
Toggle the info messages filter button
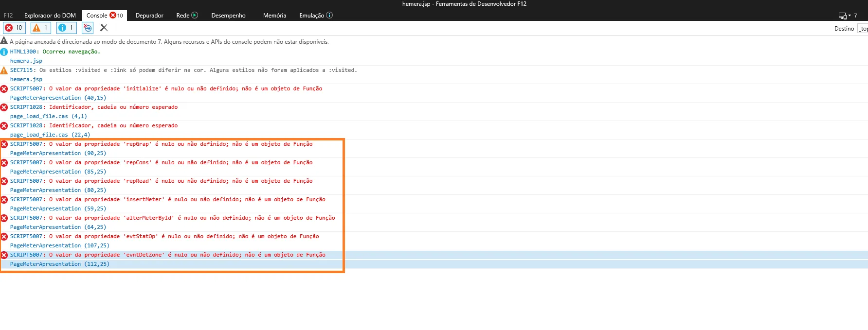coord(66,28)
